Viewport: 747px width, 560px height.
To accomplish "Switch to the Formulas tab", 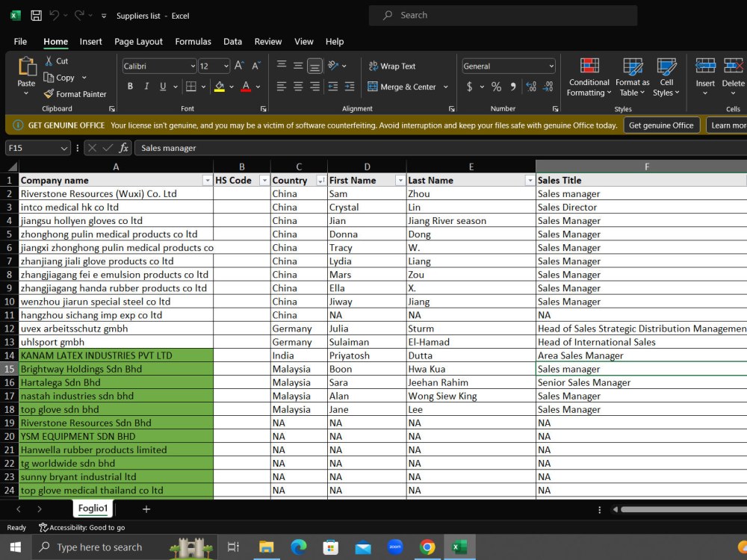I will pos(193,41).
